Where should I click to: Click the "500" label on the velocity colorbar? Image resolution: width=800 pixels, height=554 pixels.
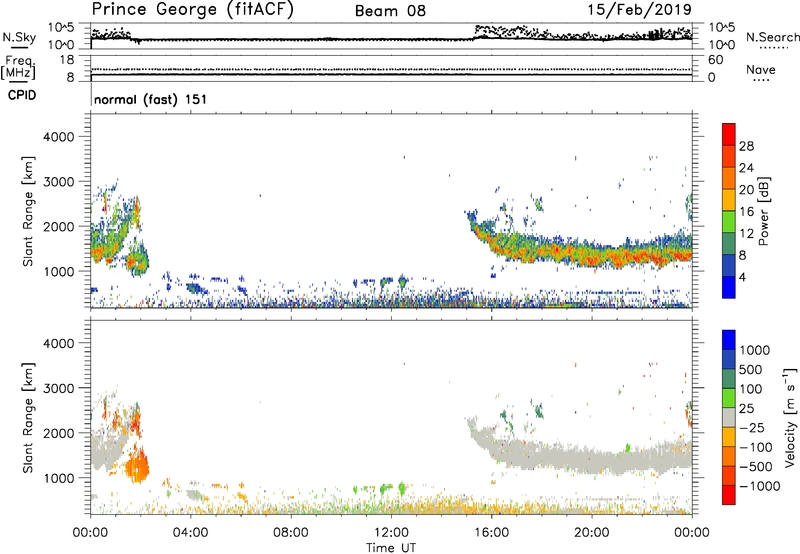[751, 369]
